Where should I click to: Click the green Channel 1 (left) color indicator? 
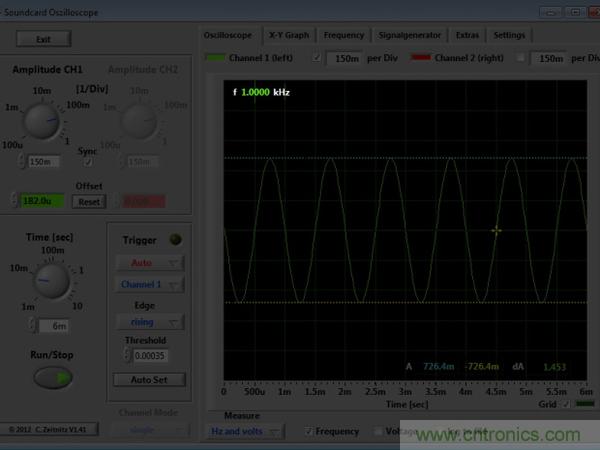click(216, 59)
